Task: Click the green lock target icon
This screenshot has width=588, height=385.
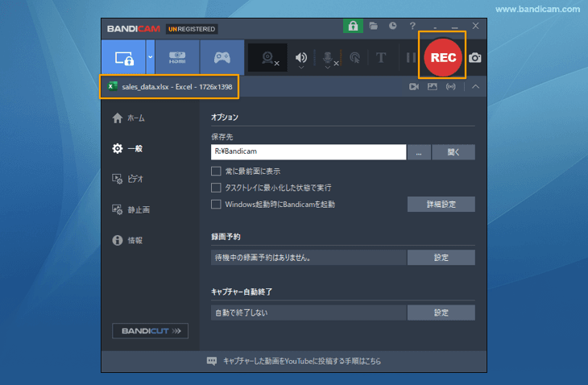Action: pos(353,26)
